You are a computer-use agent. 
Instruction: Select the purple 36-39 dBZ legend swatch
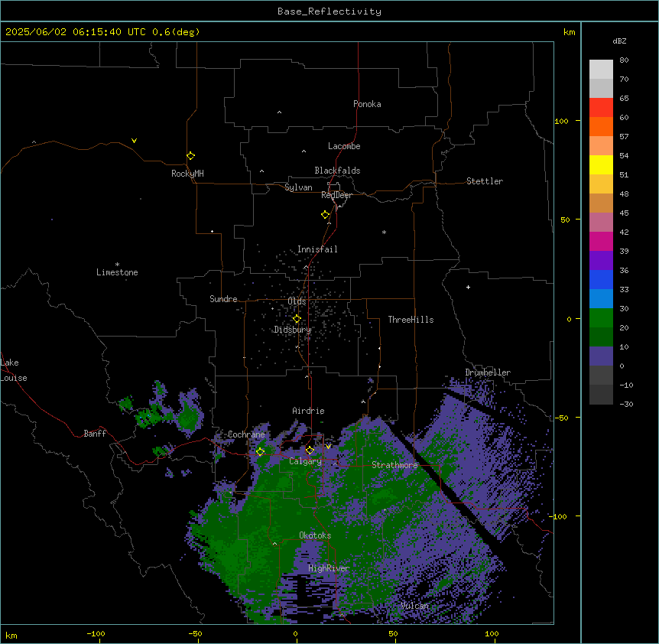pyautogui.click(x=601, y=261)
